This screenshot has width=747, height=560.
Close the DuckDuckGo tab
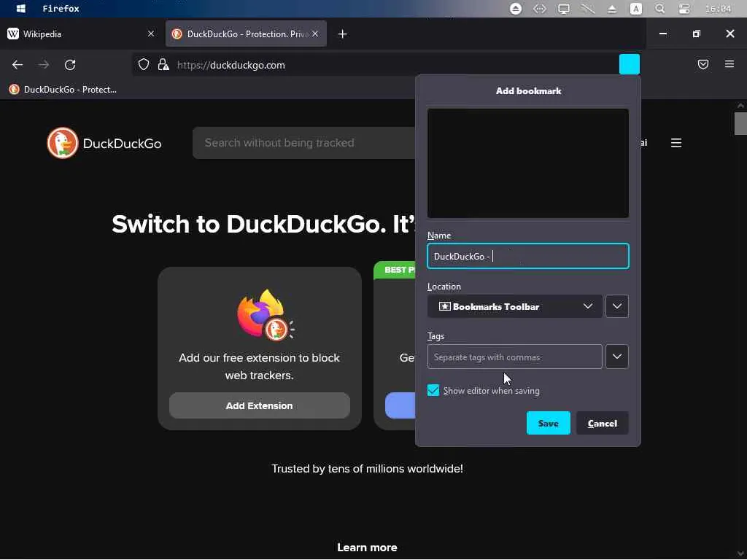[x=315, y=34]
